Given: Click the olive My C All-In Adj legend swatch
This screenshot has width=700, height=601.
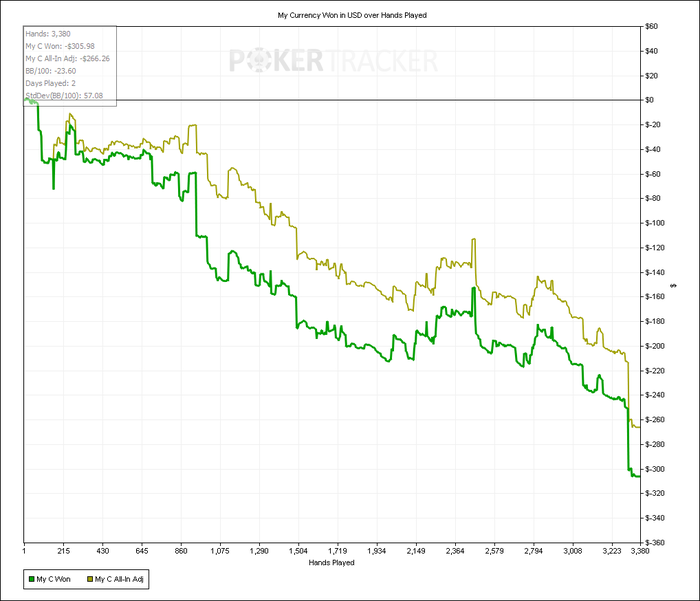Looking at the screenshot, I should [90, 579].
